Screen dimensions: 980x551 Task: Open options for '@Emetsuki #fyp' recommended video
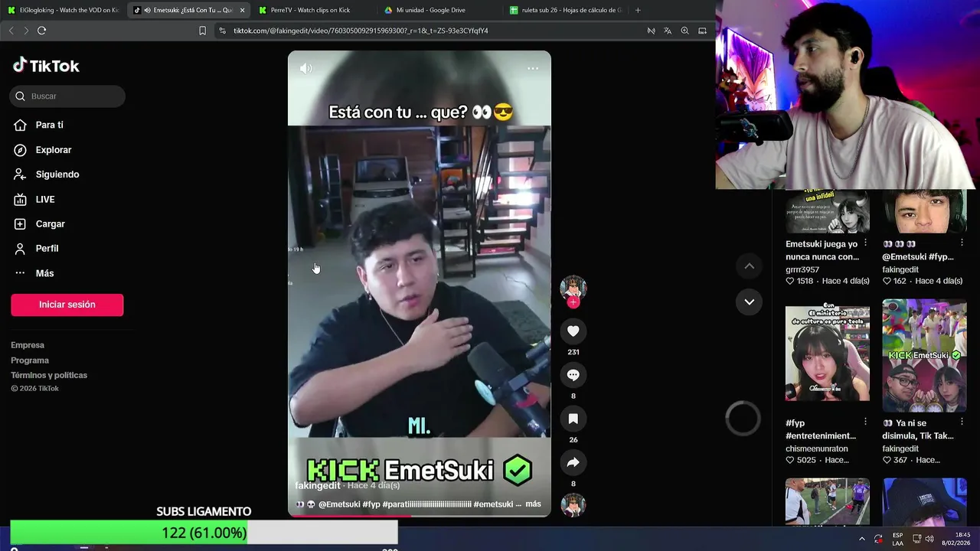(962, 243)
